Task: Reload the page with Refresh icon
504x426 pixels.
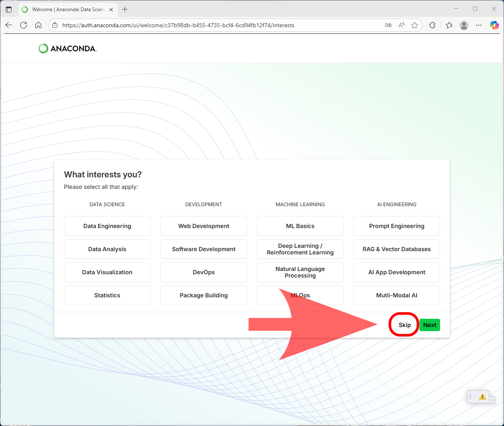Action: [24, 25]
